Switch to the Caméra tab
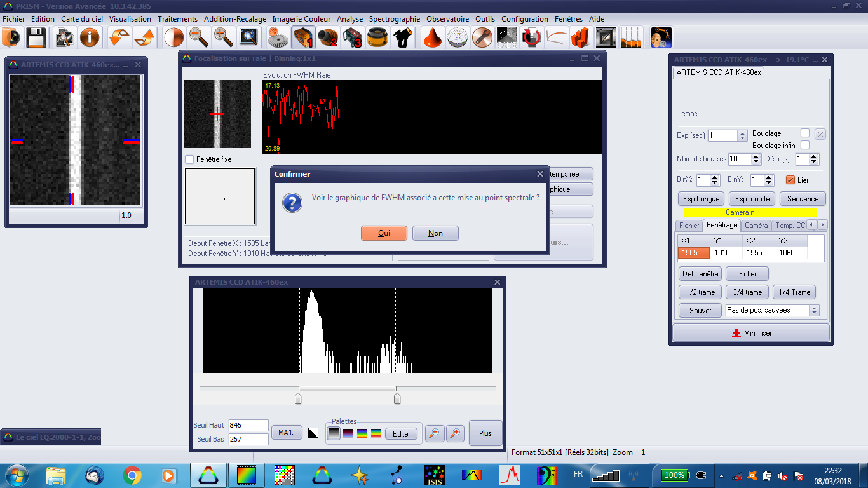The image size is (868, 488). point(756,226)
